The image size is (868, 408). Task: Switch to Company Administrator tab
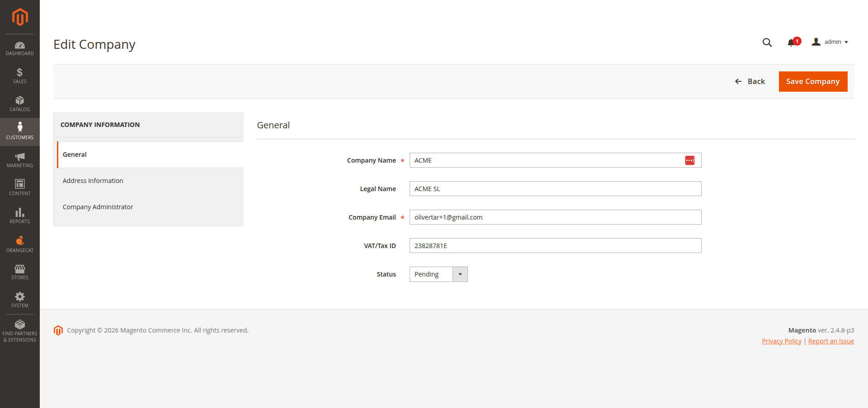click(98, 207)
